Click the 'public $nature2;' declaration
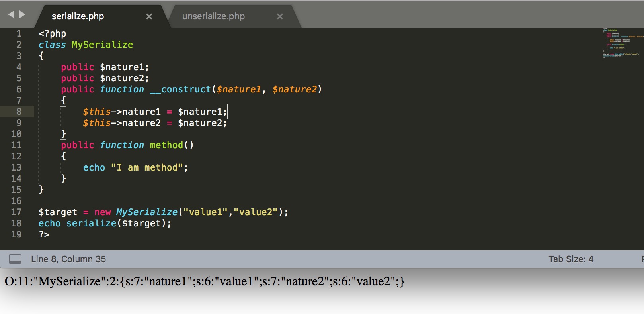644x314 pixels. click(105, 78)
